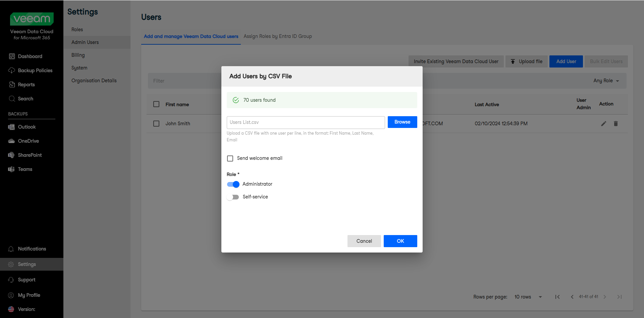644x318 pixels.
Task: Go to previous page of table
Action: (572, 297)
